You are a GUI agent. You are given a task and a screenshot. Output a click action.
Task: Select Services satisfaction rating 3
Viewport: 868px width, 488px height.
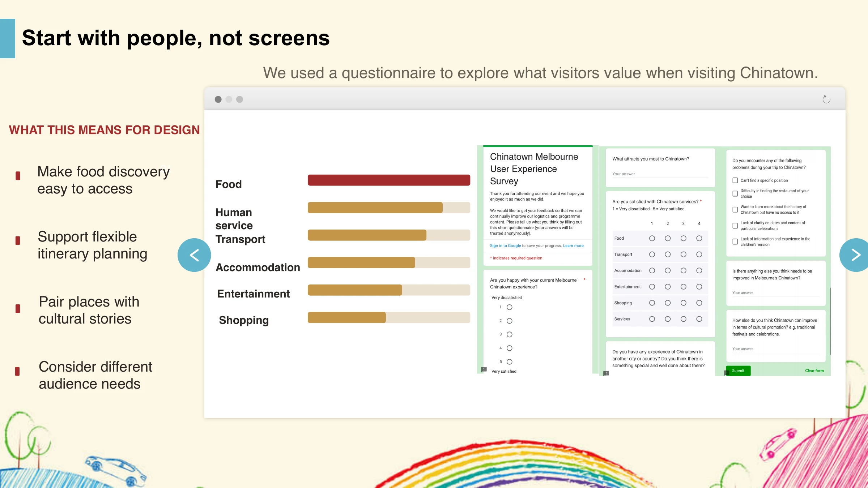(684, 319)
